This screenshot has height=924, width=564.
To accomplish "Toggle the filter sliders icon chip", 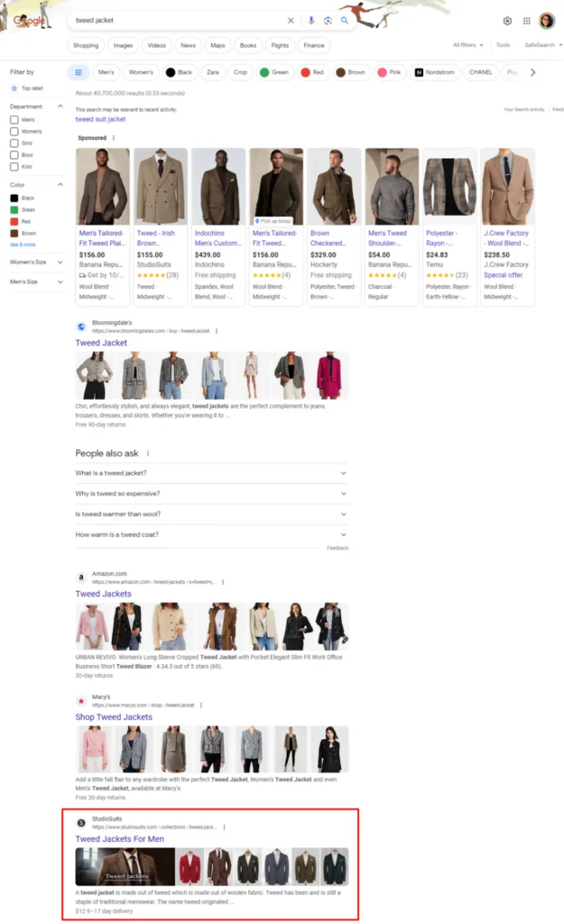I will coord(79,72).
